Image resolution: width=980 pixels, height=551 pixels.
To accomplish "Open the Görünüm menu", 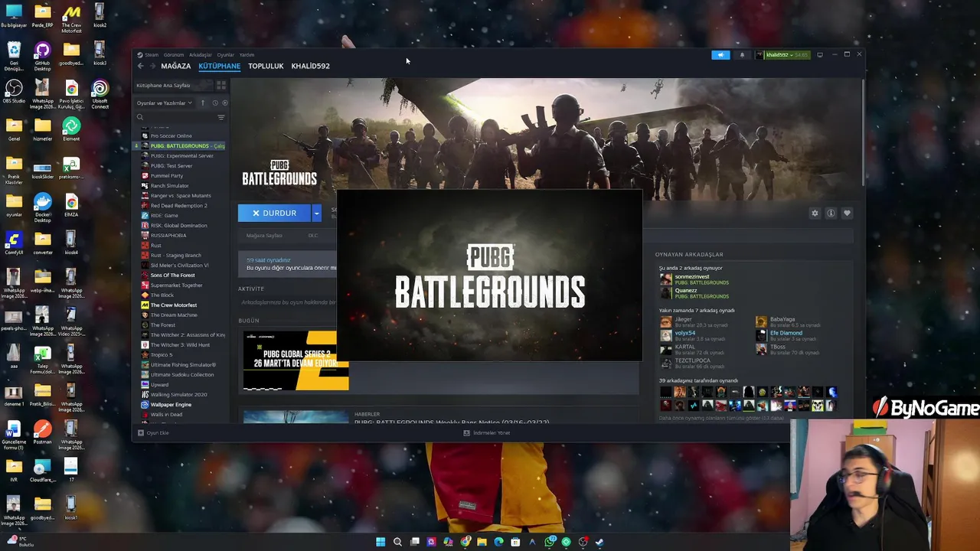I will 174,55.
